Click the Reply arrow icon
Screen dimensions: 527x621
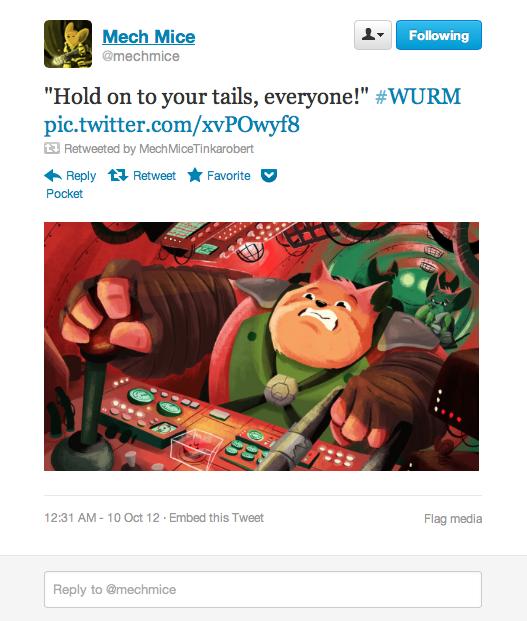(53, 175)
